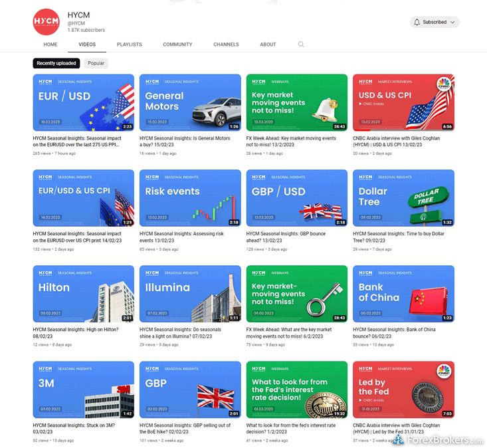
Task: Click '41 views • 2 weeks ago' text
Action: pos(267,440)
